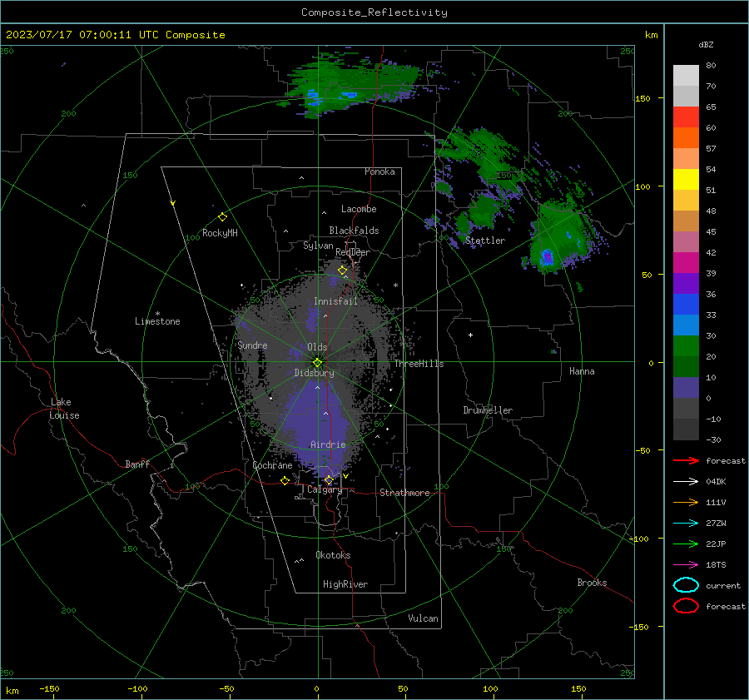Click the Airdrie label
The image size is (749, 700).
point(328,444)
